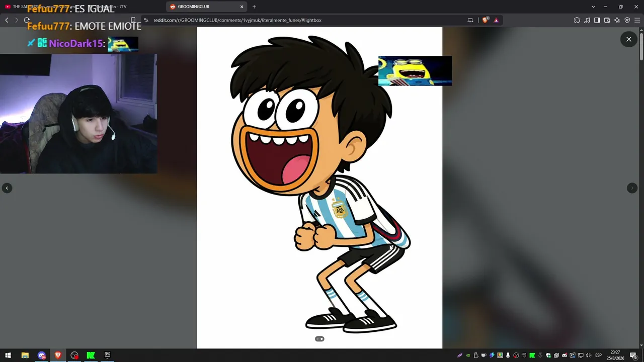Close the Reddit image lightbox
The width and height of the screenshot is (644, 362).
[x=628, y=39]
